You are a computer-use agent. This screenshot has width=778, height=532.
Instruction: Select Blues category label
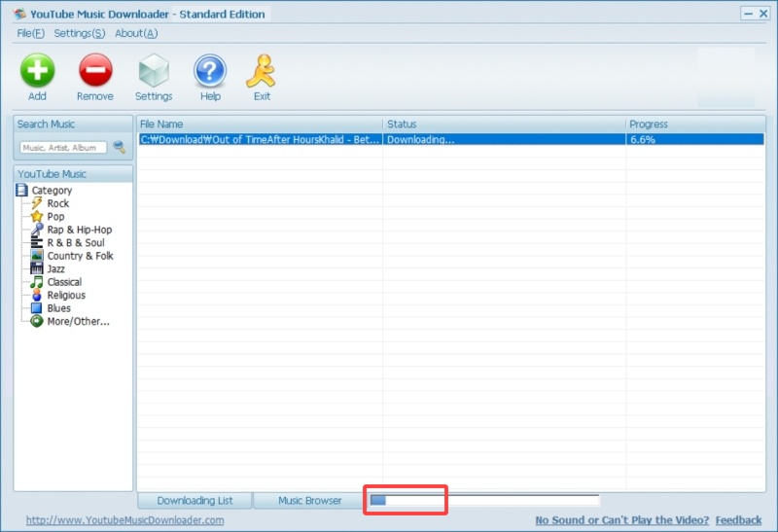pos(58,308)
